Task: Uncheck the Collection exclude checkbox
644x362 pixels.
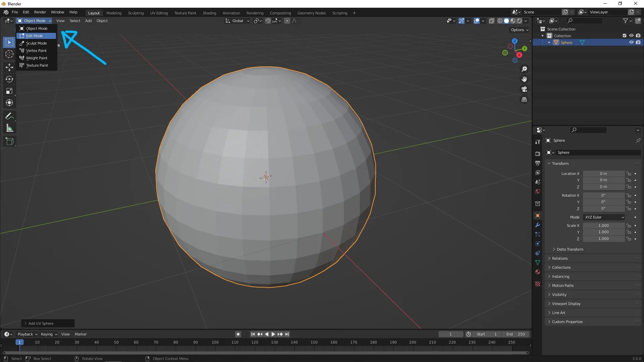Action: [625, 36]
